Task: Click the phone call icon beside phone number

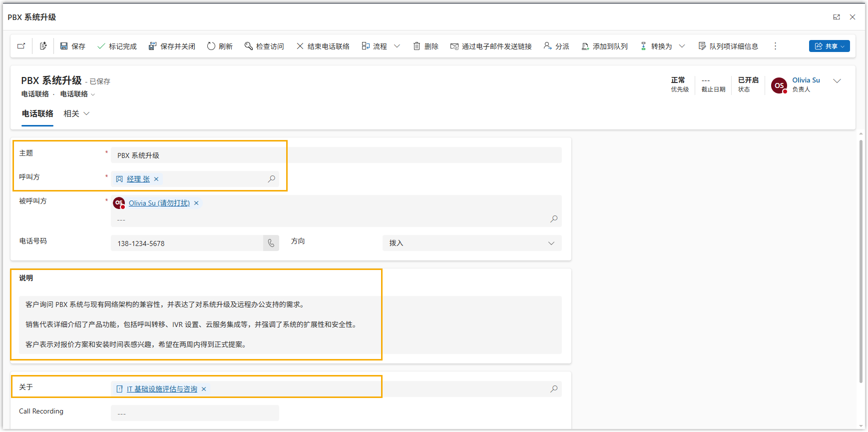Action: pos(271,243)
